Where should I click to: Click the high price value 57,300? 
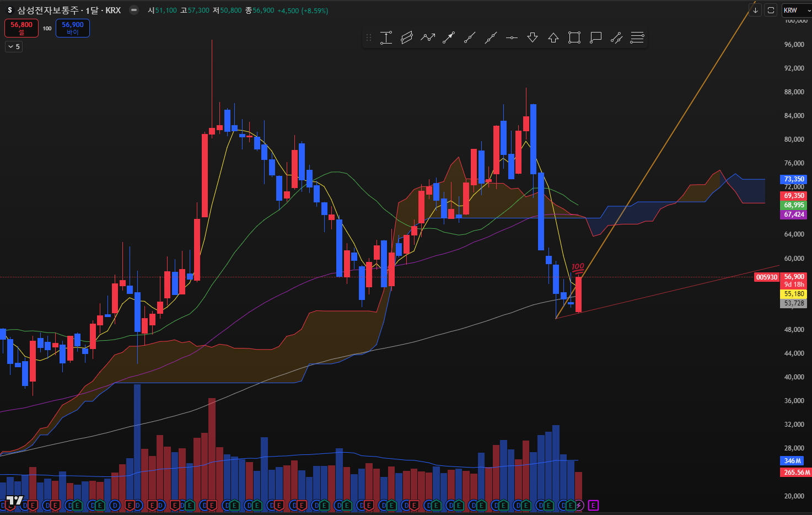pyautogui.click(x=198, y=10)
